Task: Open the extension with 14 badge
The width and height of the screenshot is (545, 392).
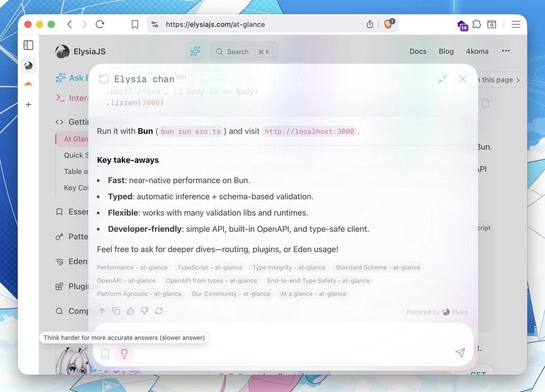Action: point(462,25)
